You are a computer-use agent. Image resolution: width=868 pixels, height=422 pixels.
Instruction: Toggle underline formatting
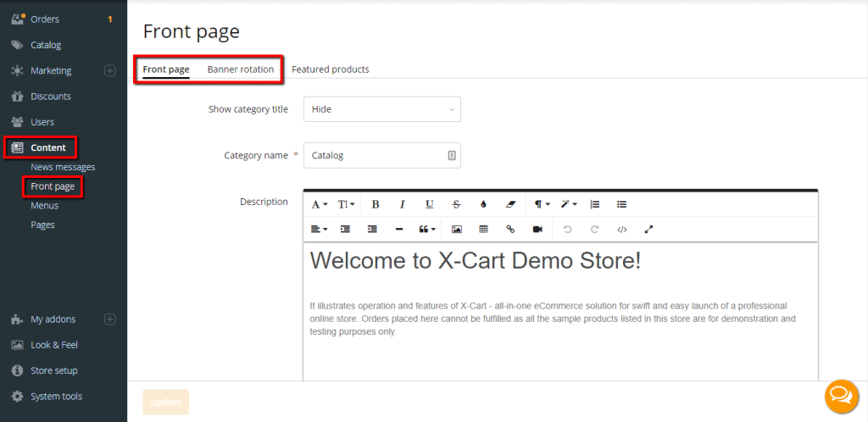pyautogui.click(x=430, y=204)
